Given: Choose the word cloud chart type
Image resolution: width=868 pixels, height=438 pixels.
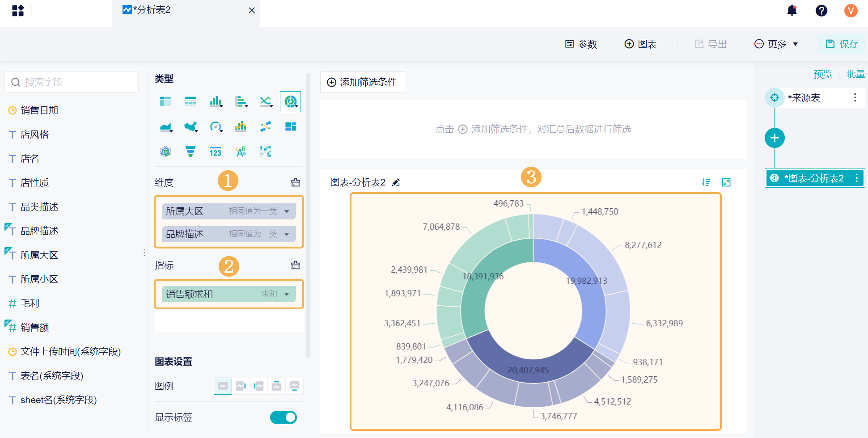Looking at the screenshot, I should [x=241, y=152].
